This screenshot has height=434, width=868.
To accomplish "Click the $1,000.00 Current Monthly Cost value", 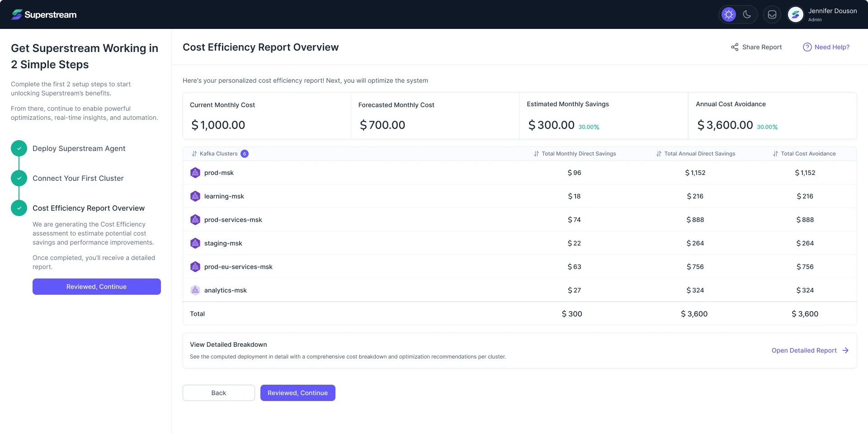I will tap(218, 125).
